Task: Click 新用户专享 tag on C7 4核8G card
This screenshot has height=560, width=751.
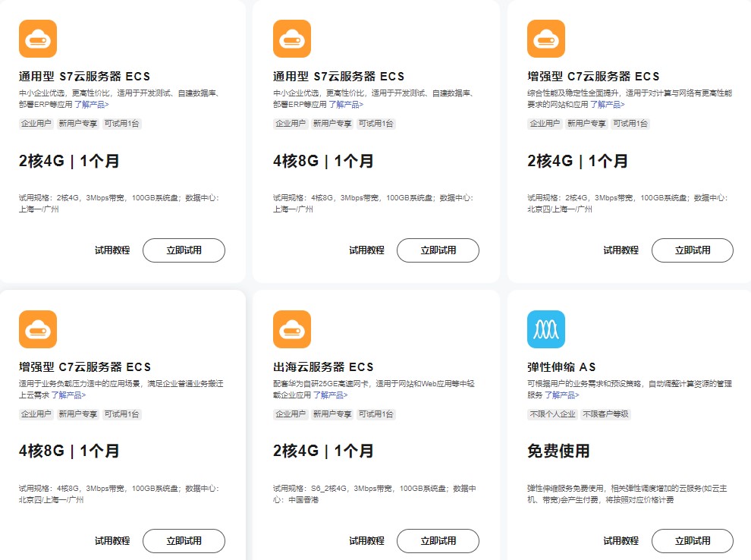Action: pyautogui.click(x=77, y=414)
